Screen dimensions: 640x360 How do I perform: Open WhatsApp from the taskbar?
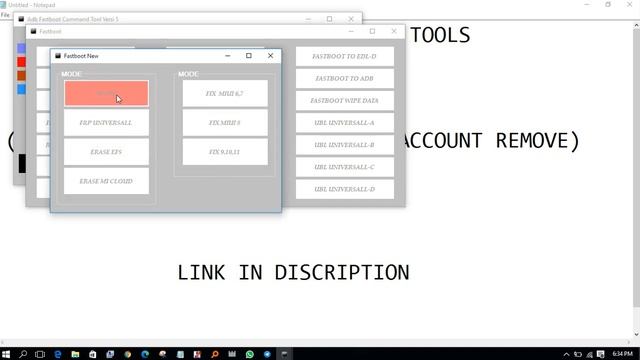point(250,354)
